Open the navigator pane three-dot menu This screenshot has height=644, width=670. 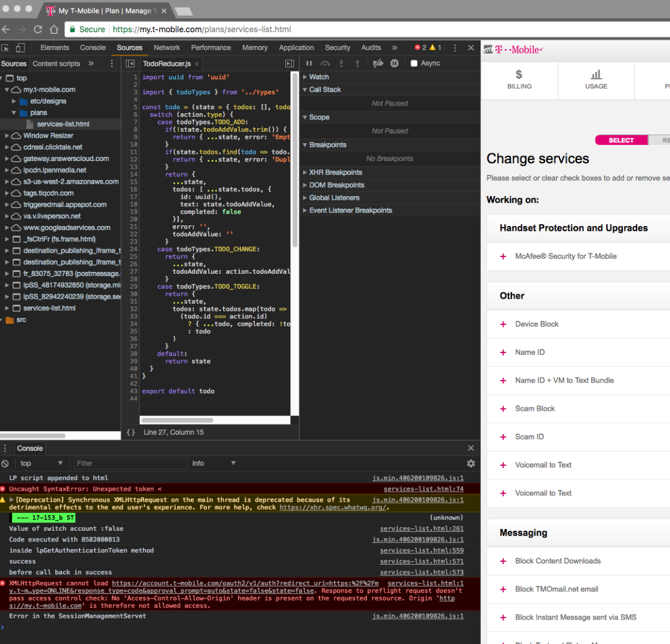pos(112,64)
